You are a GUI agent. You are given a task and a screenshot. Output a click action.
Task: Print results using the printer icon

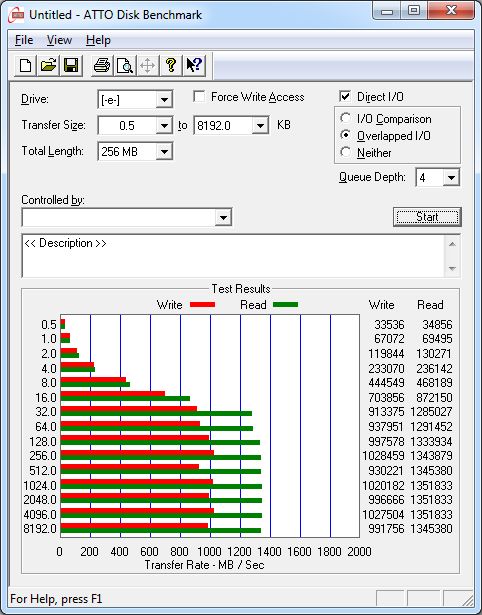(x=102, y=65)
